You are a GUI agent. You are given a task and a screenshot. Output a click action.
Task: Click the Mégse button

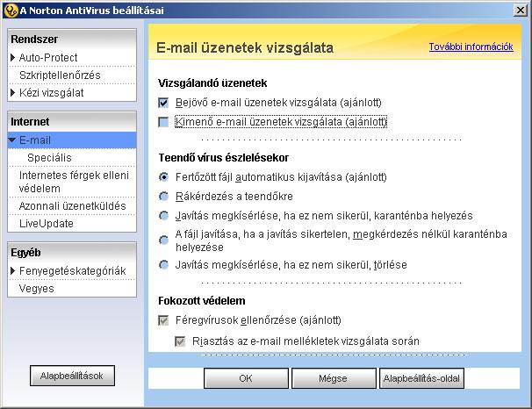(x=334, y=378)
